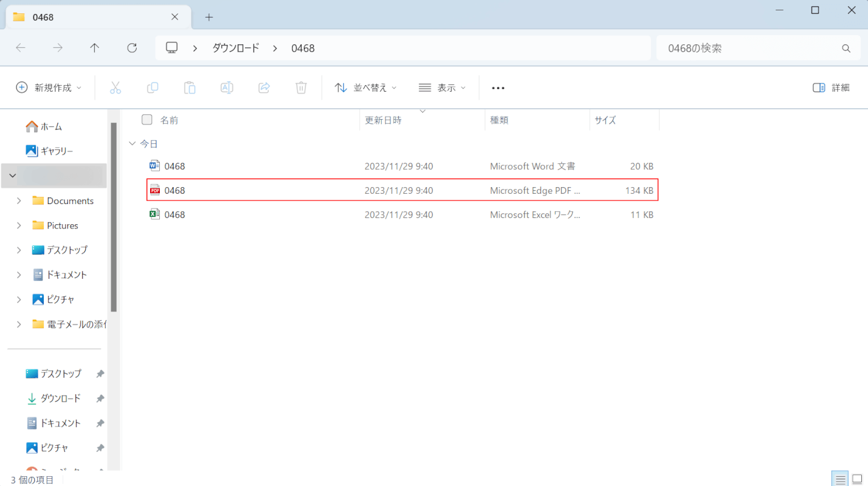The width and height of the screenshot is (868, 486).
Task: Click the PDF file icon for 0468
Action: coord(155,190)
